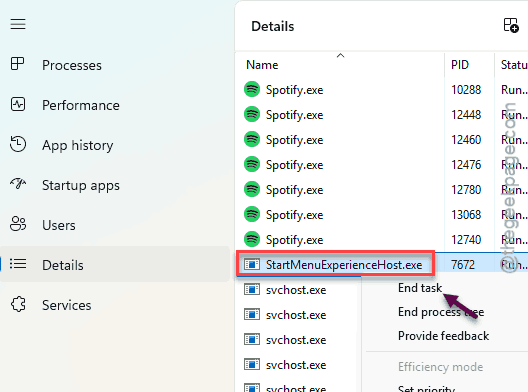This screenshot has width=528, height=392.
Task: Click the Performance graph icon
Action: 18,104
